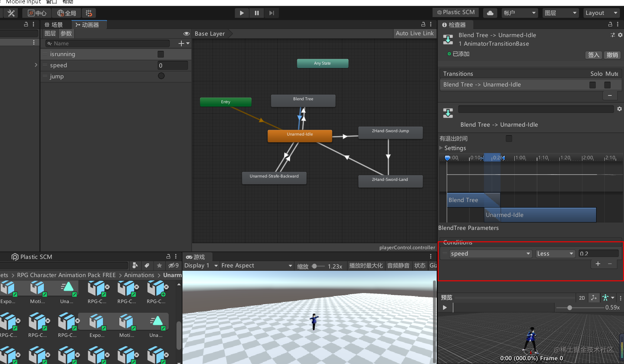Switch to the 场景 scene tab

point(54,25)
